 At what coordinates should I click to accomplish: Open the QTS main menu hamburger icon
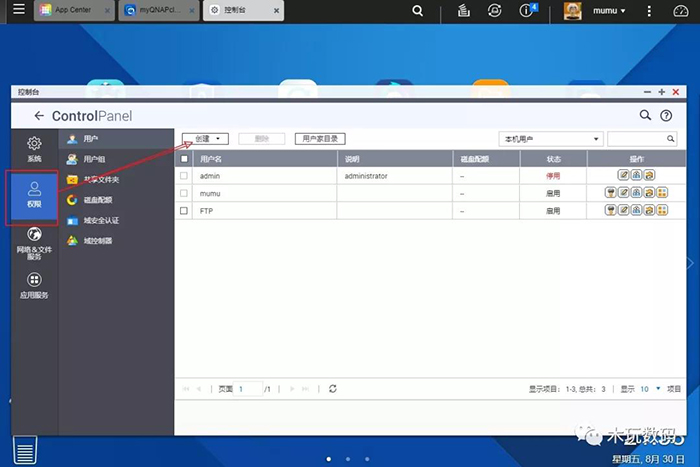point(19,9)
